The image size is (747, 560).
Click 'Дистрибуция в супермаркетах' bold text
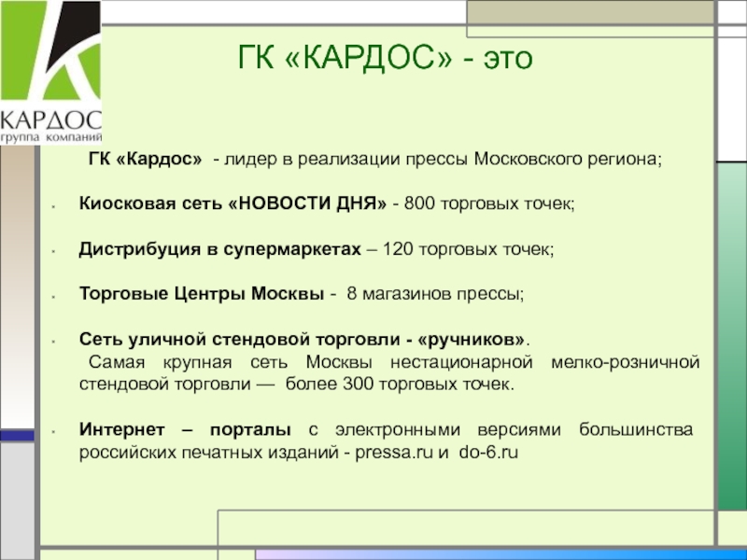coord(220,249)
